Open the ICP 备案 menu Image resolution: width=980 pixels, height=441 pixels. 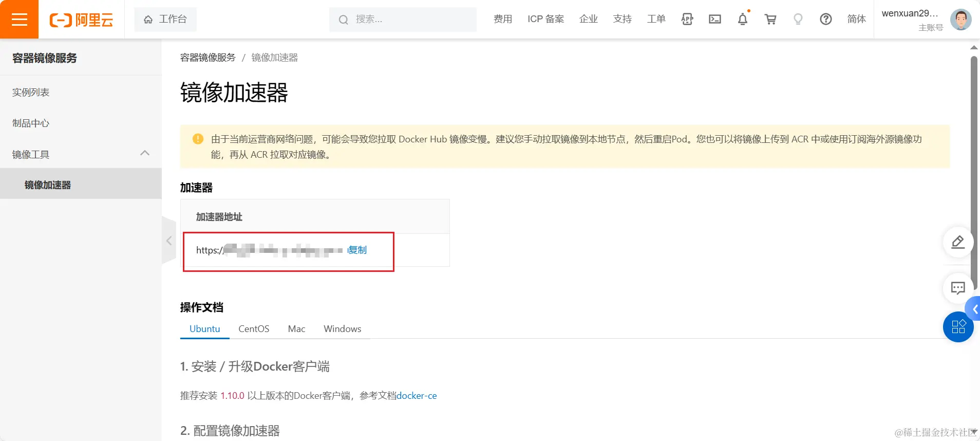pyautogui.click(x=545, y=19)
